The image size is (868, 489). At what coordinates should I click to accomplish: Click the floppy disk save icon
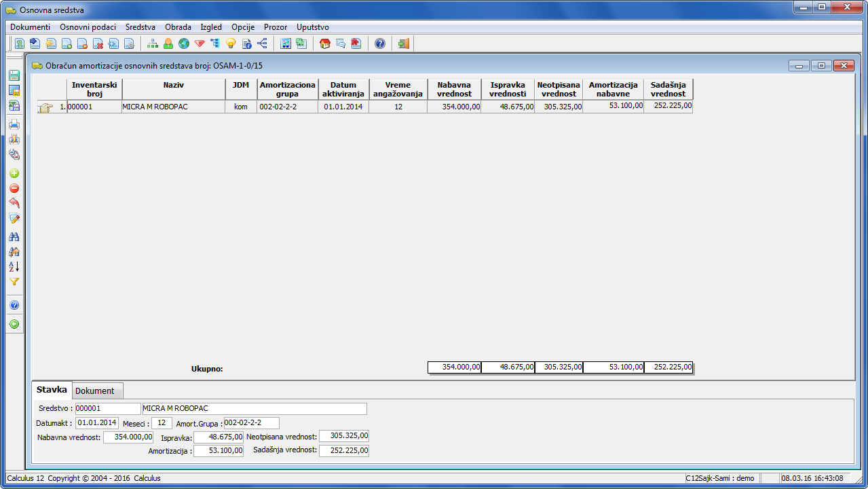click(x=14, y=75)
